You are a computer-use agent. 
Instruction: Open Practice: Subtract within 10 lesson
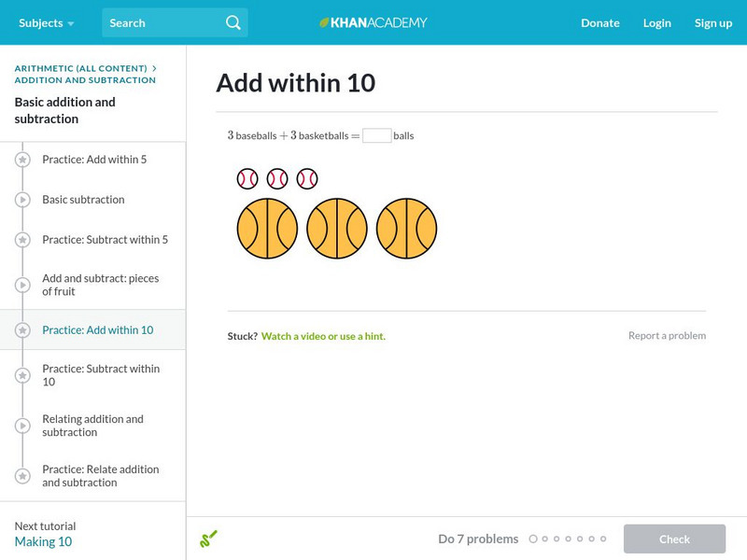[101, 375]
